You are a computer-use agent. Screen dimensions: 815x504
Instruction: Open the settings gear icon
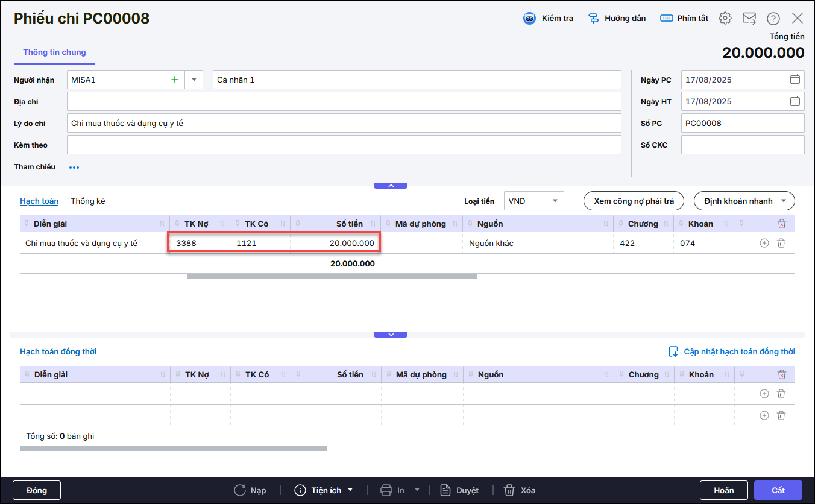tap(725, 19)
